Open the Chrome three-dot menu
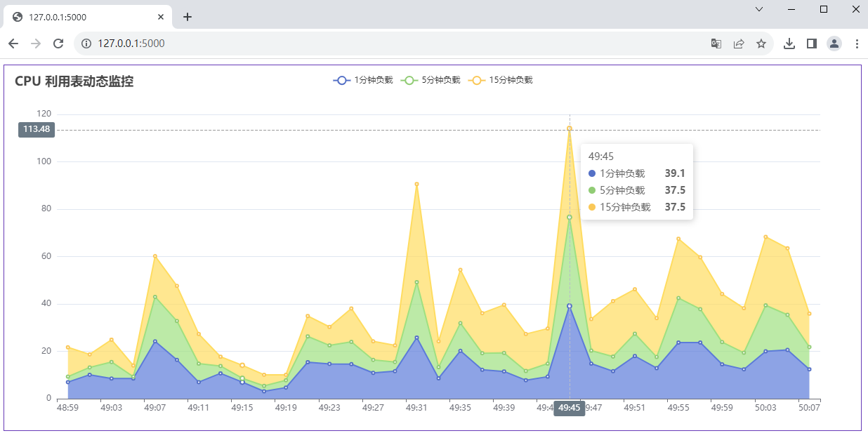The image size is (868, 438). (x=857, y=44)
